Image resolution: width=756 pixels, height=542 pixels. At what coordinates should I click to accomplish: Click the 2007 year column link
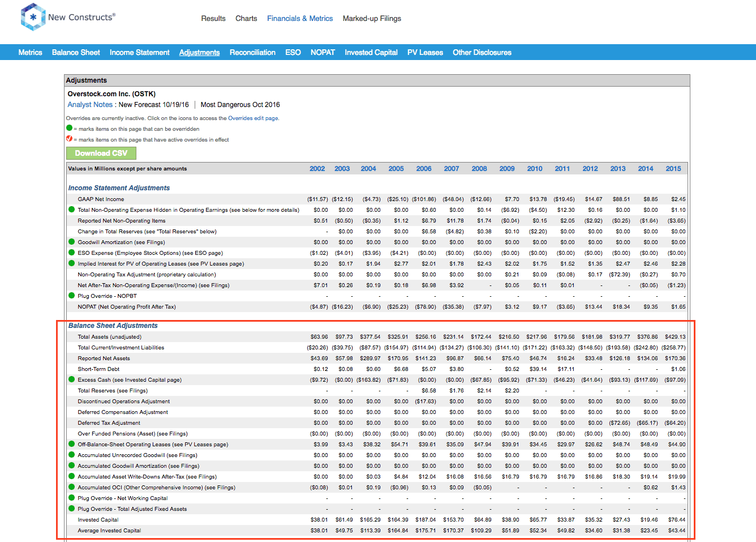[452, 169]
